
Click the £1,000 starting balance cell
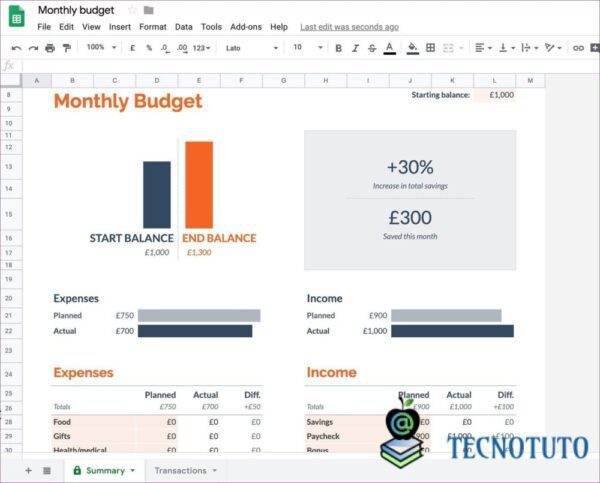pos(495,95)
